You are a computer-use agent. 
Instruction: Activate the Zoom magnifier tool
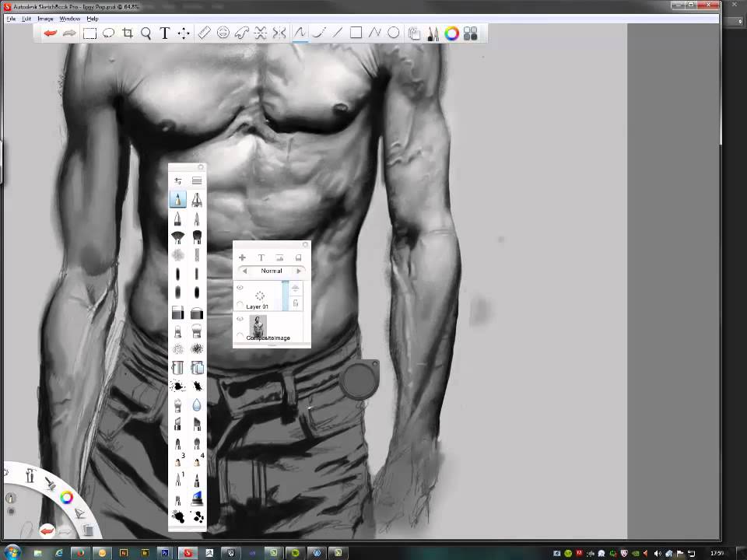point(146,33)
